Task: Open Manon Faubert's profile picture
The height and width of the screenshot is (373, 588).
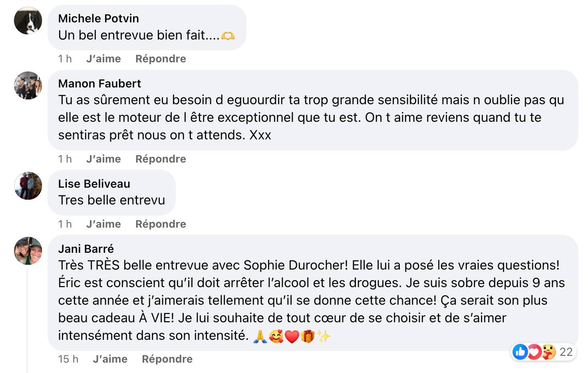Action: pos(28,85)
